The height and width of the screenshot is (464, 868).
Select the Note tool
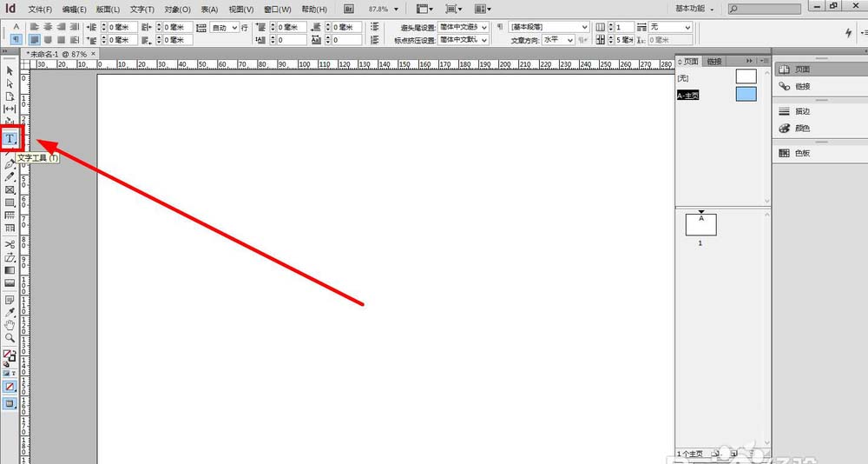pyautogui.click(x=10, y=300)
